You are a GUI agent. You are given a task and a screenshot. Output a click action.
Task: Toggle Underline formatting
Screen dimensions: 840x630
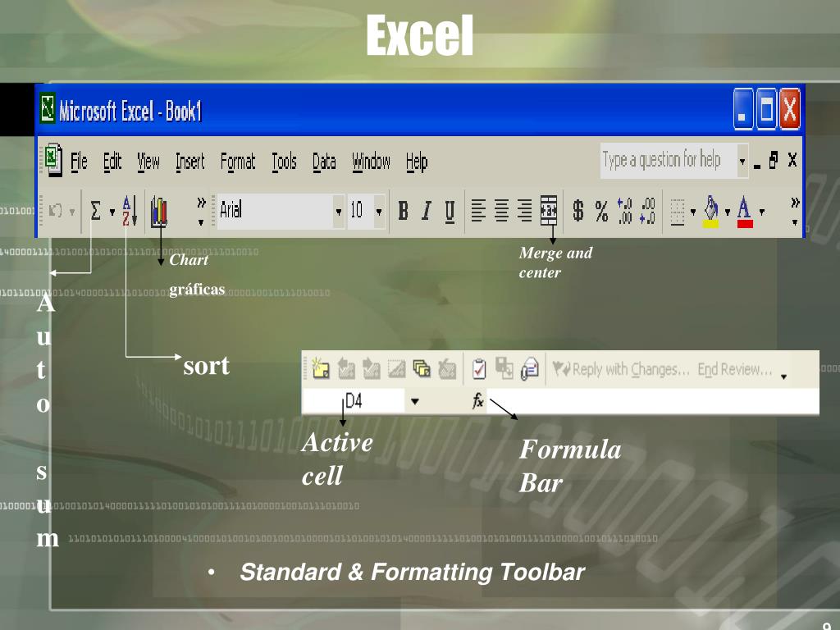coord(450,211)
